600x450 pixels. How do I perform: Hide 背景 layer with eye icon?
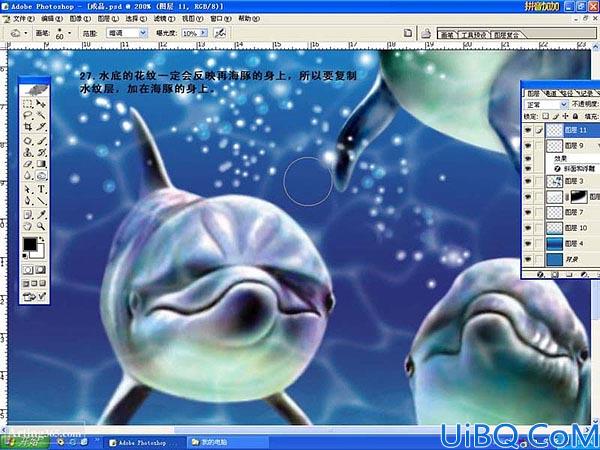click(x=528, y=259)
